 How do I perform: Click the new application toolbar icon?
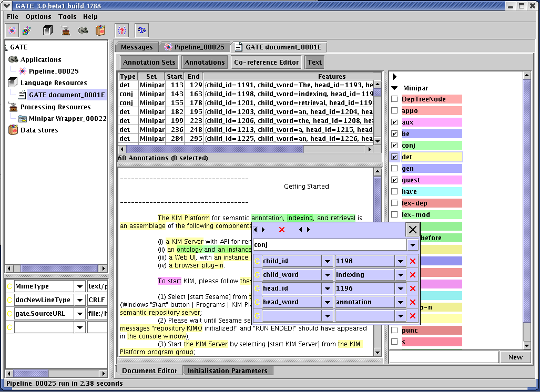[12, 30]
